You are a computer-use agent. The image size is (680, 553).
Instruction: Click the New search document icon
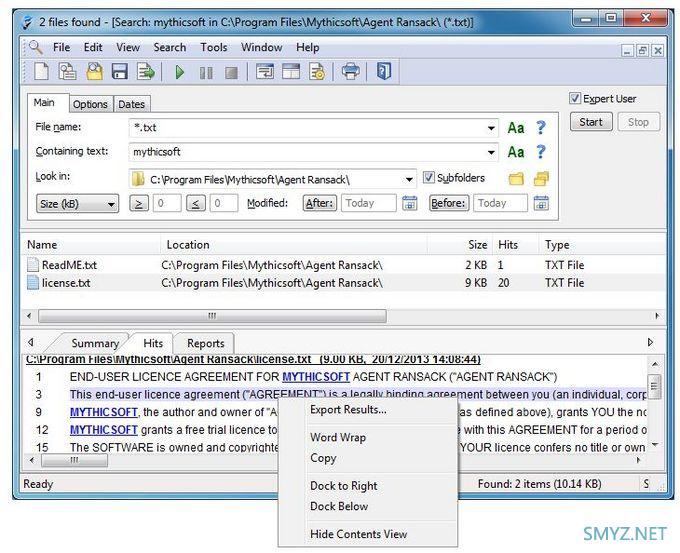tap(41, 72)
